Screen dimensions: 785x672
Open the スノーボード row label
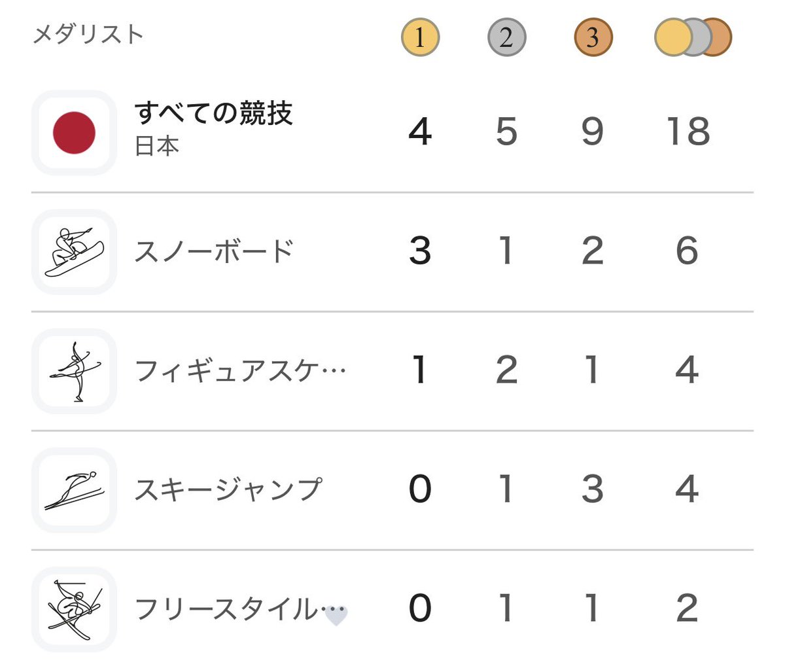(x=214, y=252)
